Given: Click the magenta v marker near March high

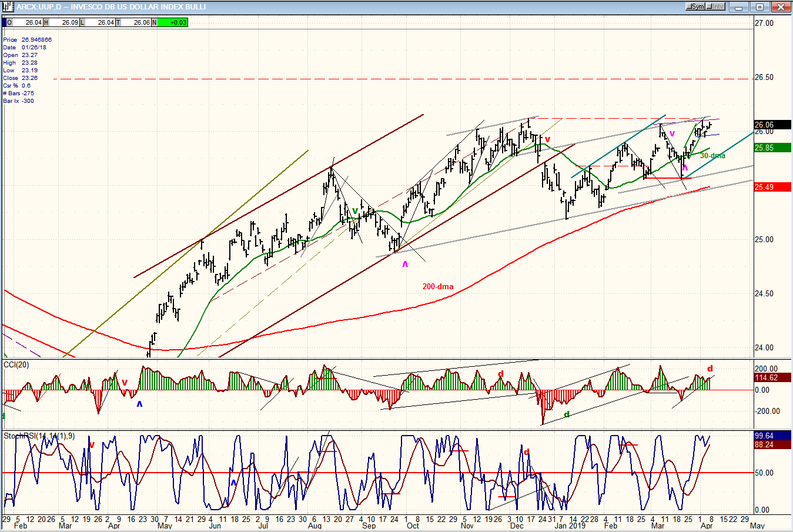Looking at the screenshot, I should tap(672, 134).
